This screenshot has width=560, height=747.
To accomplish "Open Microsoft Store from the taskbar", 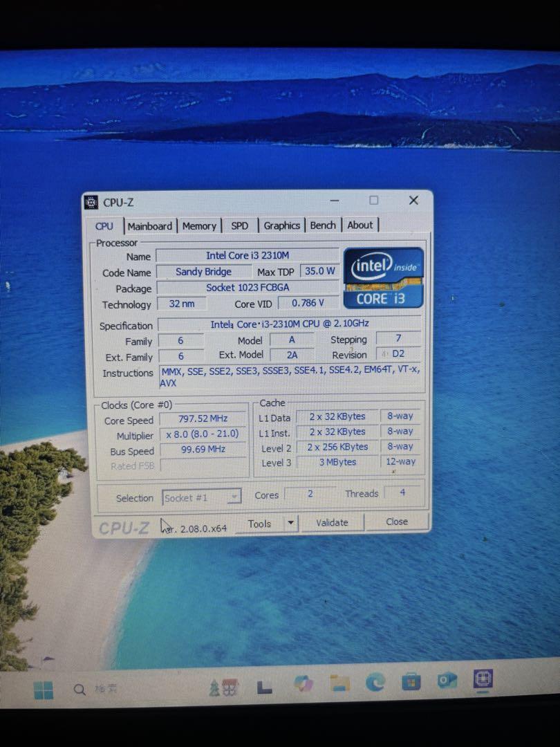I will click(411, 682).
